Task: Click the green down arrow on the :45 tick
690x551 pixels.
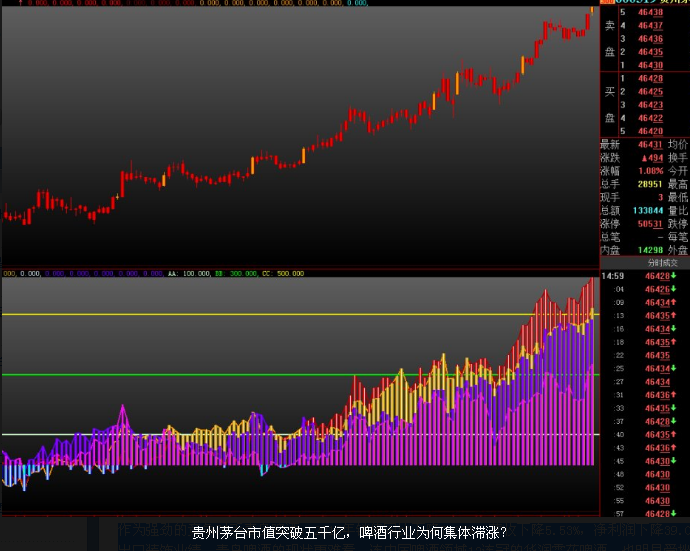Action: (673, 461)
